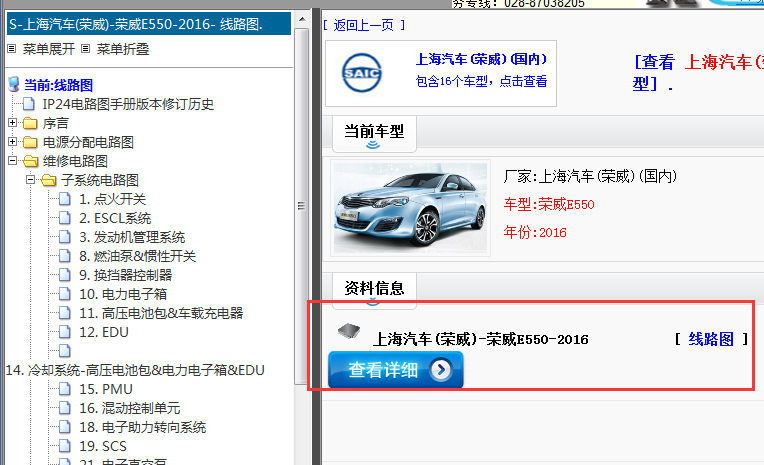Open 9. 换挡器控制器 diagram
Image resolution: width=764 pixels, height=465 pixels.
[x=126, y=275]
